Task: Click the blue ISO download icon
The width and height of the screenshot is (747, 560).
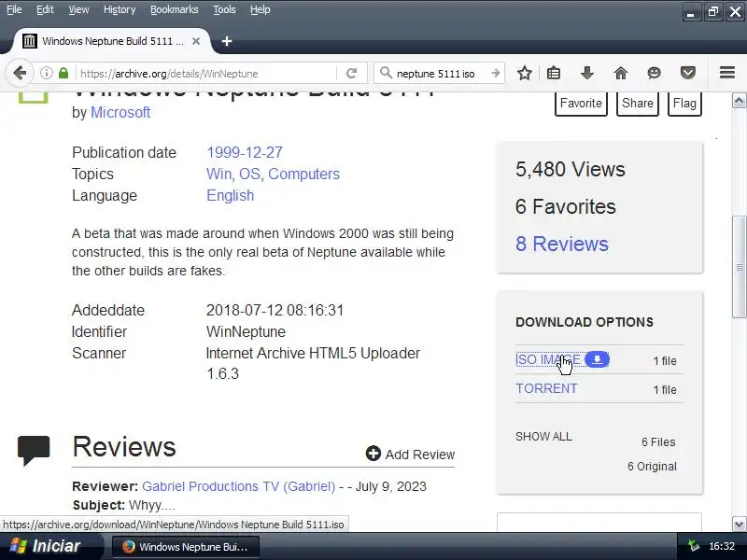Action: (x=597, y=359)
